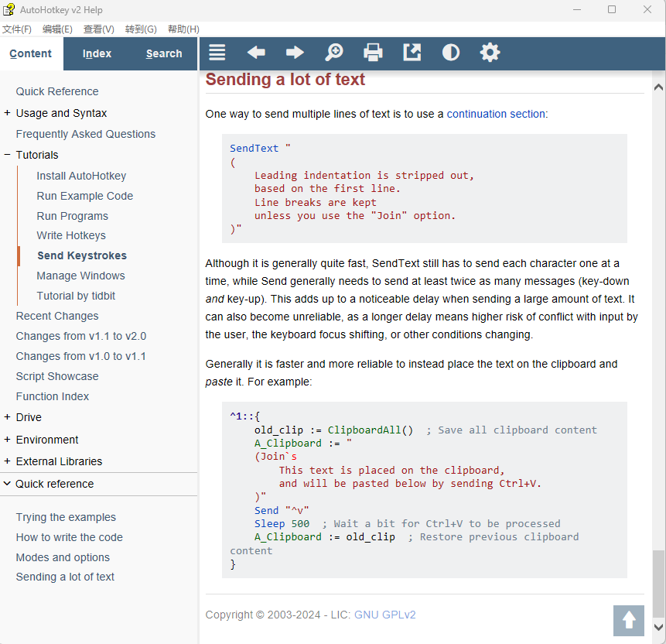Screen dimensions: 666x644
Task: Print the page with the printer icon
Action: click(373, 53)
